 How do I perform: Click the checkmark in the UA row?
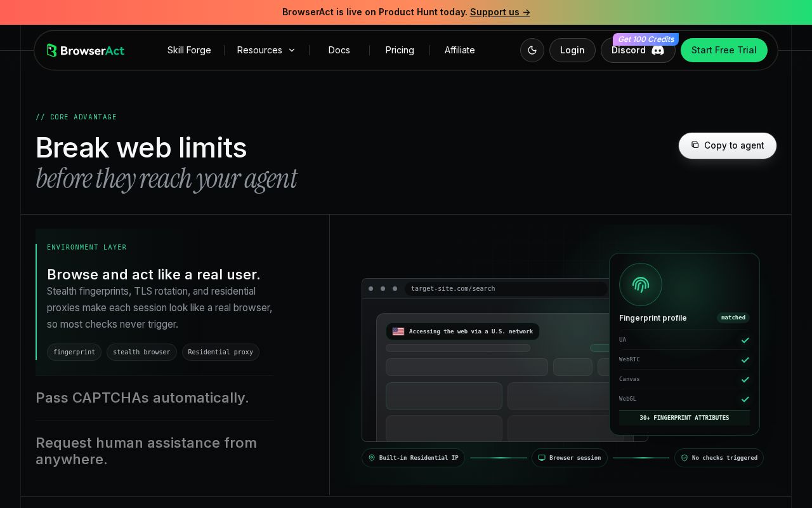point(745,340)
